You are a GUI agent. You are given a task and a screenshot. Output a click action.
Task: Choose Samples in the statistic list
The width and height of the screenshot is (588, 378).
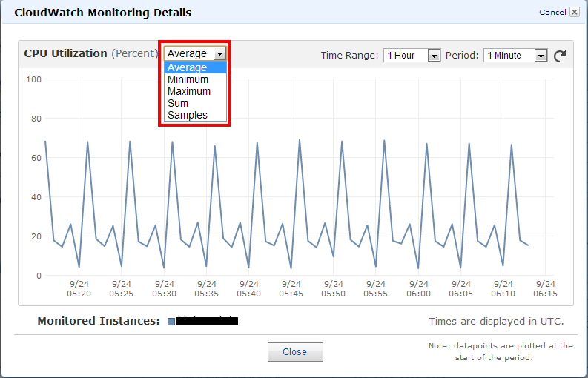195,115
